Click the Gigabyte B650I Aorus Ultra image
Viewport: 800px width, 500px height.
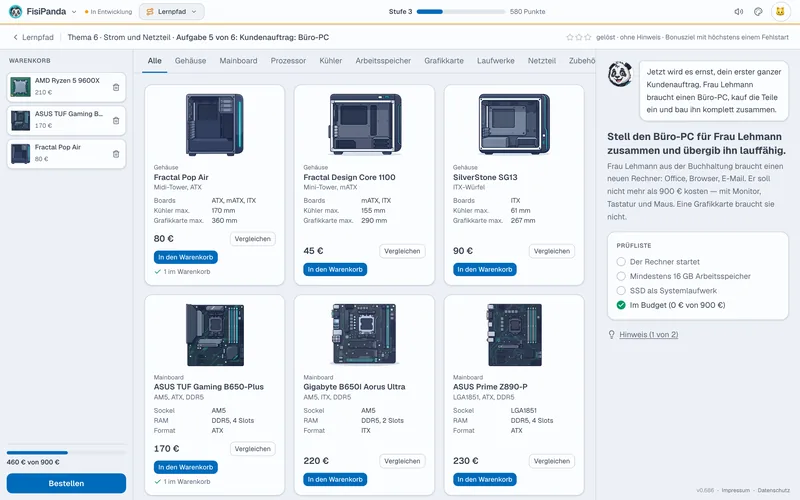(x=364, y=335)
